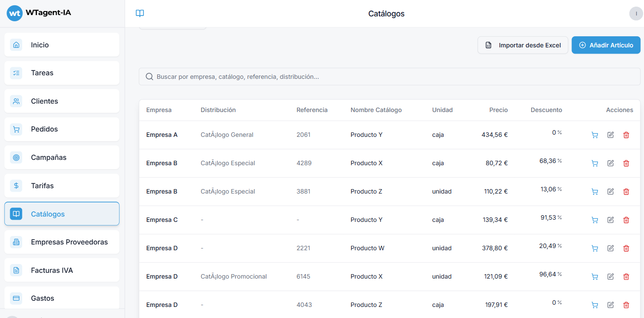
Task: Click the cart icon for Producto Y Empresa A
Action: [594, 135]
